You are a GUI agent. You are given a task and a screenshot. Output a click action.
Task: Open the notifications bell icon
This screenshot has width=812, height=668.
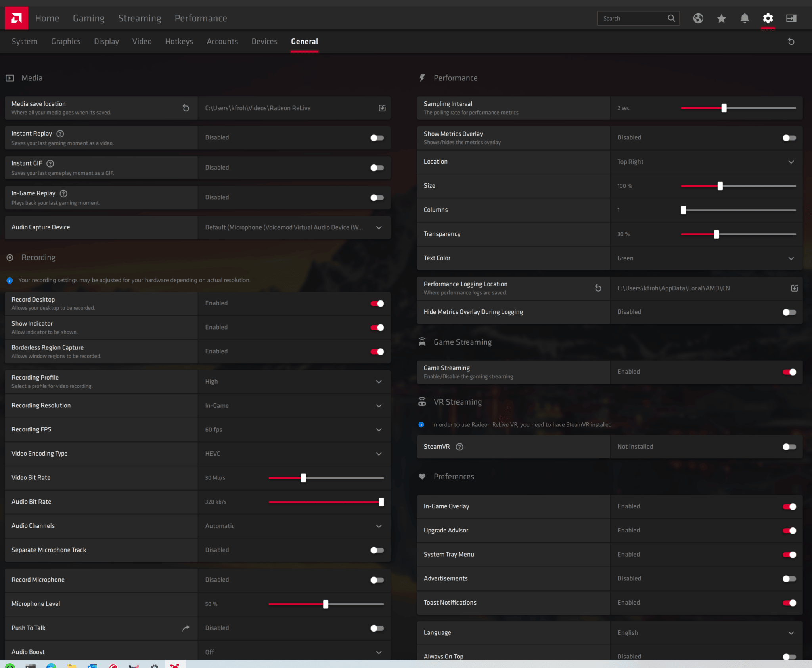coord(745,18)
